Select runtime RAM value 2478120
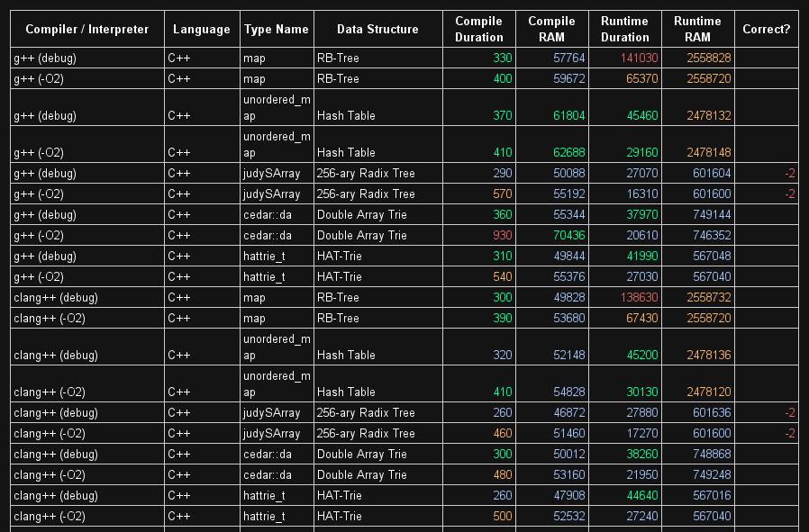The height and width of the screenshot is (532, 809). [x=709, y=392]
